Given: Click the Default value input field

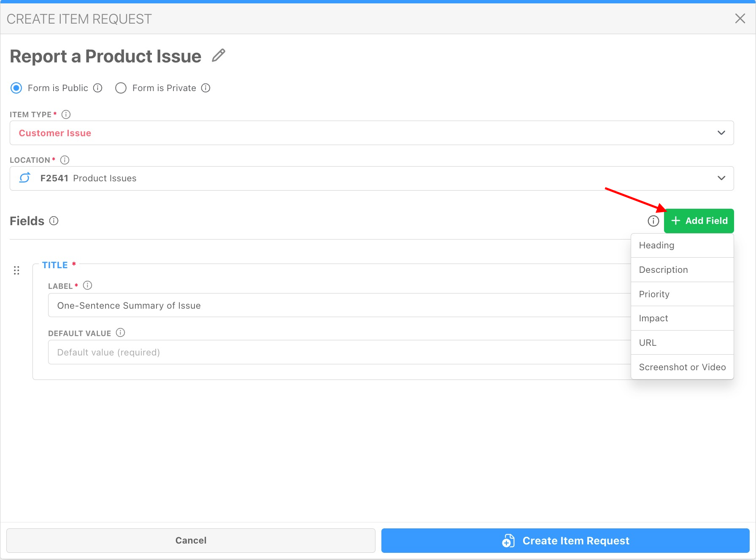Looking at the screenshot, I should click(337, 352).
